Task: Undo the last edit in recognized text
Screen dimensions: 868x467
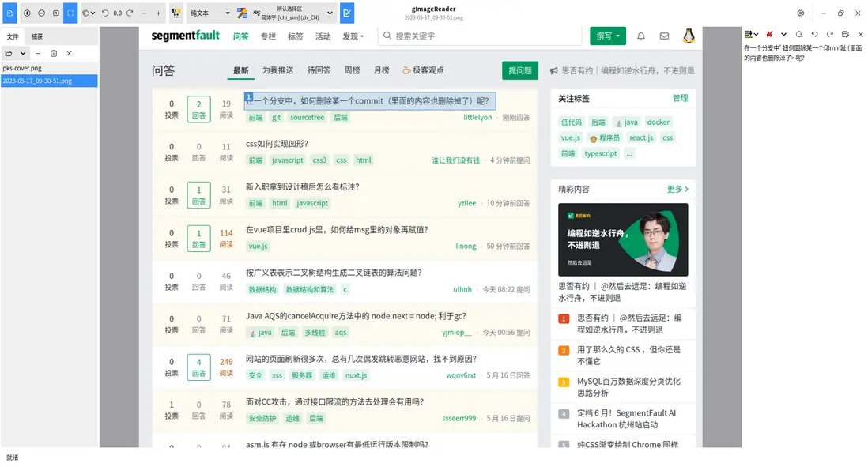Action: (815, 35)
